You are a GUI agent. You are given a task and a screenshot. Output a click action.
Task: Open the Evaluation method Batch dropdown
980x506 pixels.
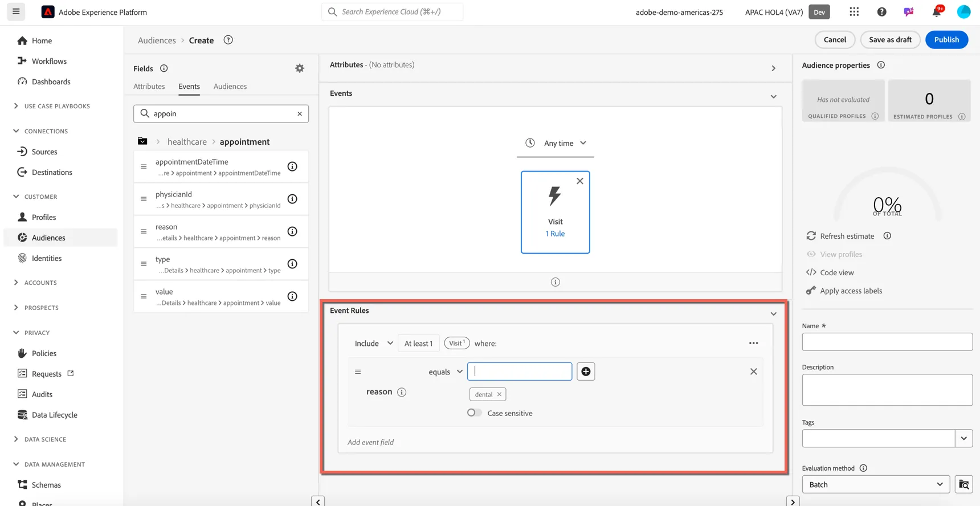(876, 484)
